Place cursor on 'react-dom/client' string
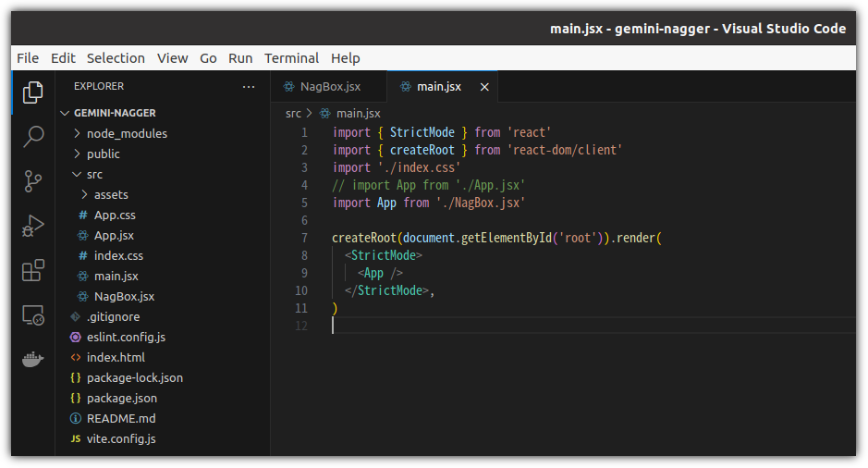Image resolution: width=868 pixels, height=468 pixels. coord(565,150)
